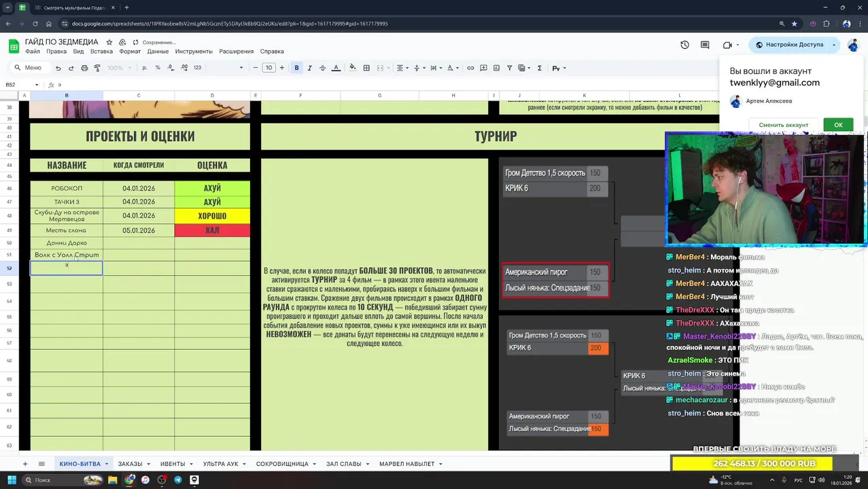Toggle strikethrough formatting
Screen dimensions: 868x489
click(322, 68)
